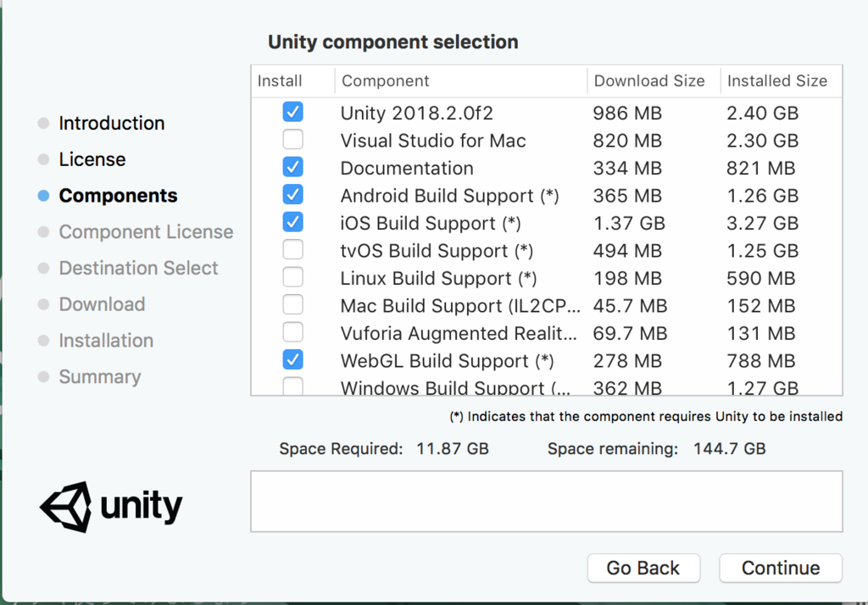This screenshot has width=868, height=605.
Task: Select the 'Vuforia Augmented Realit...' row text
Action: pos(459,333)
